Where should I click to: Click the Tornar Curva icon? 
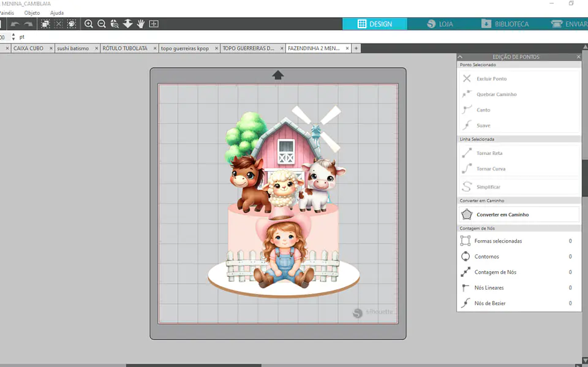[467, 168]
